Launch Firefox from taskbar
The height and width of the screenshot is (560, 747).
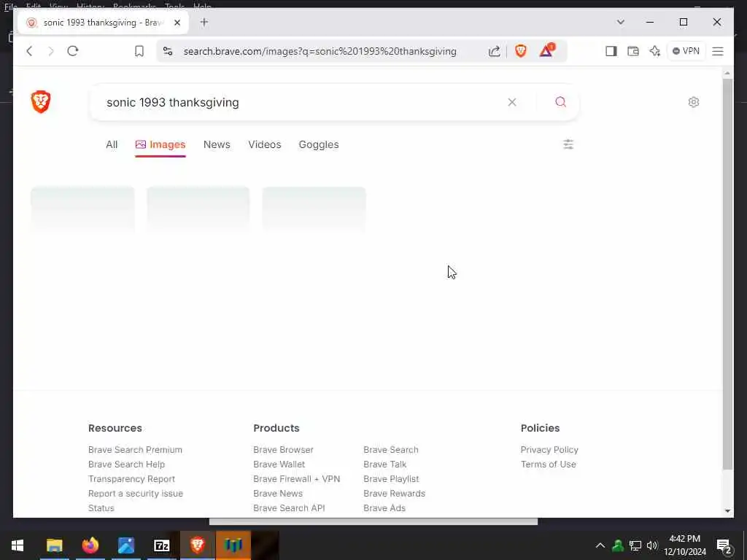tap(90, 545)
